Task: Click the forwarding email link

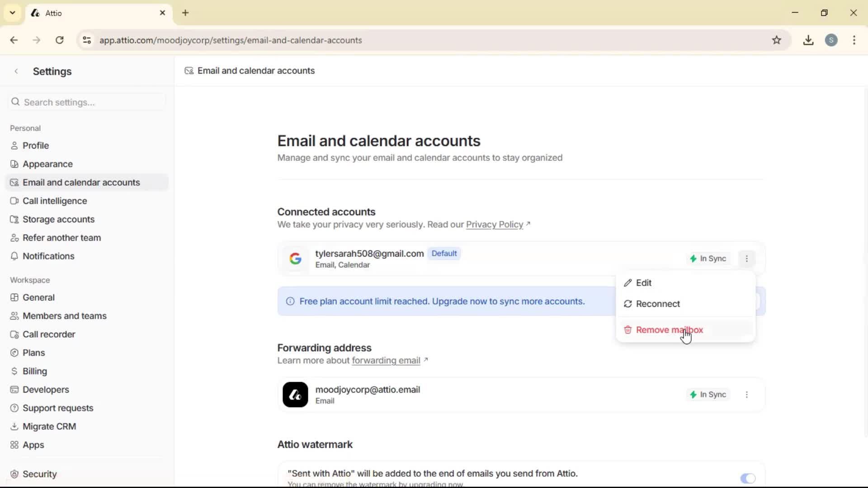Action: (386, 361)
